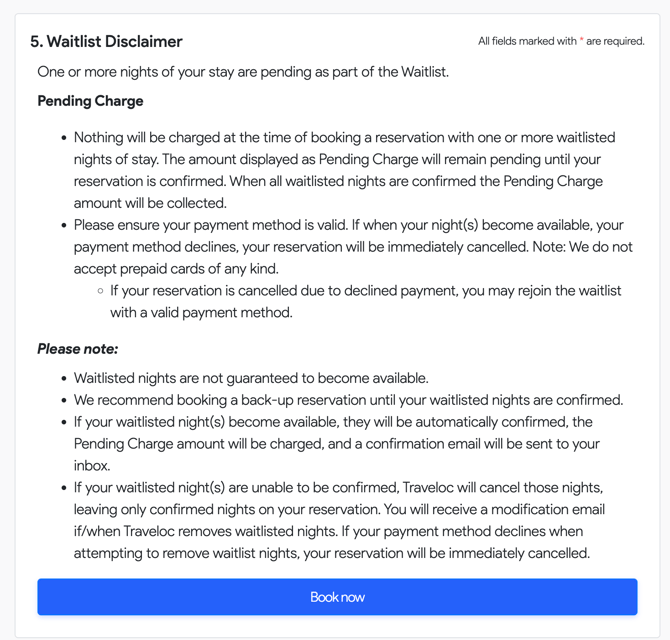
Task: Click the required fields notice text
Action: point(560,41)
